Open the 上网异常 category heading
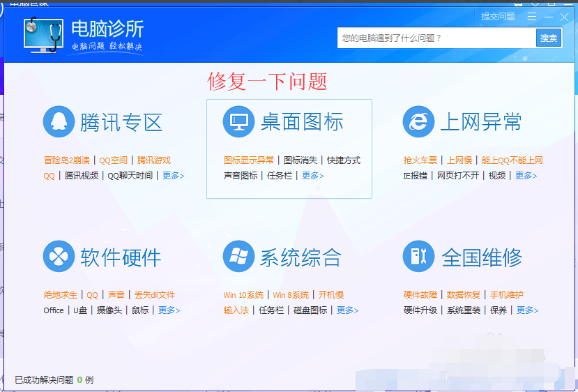Image resolution: width=578 pixels, height=392 pixels. (481, 122)
